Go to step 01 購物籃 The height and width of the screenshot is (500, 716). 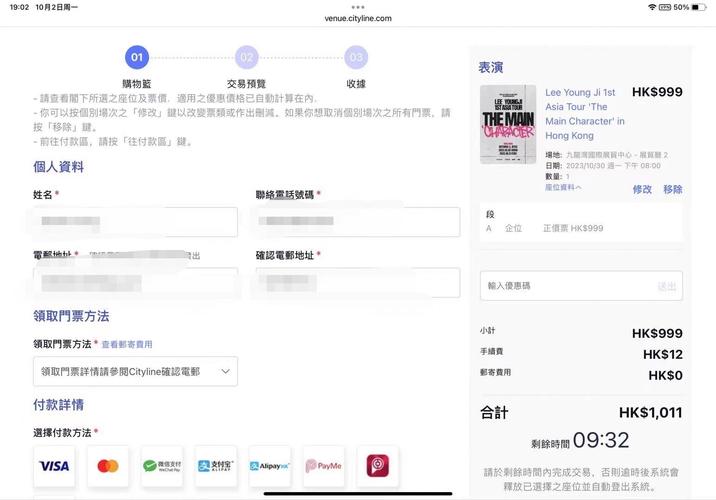click(137, 57)
